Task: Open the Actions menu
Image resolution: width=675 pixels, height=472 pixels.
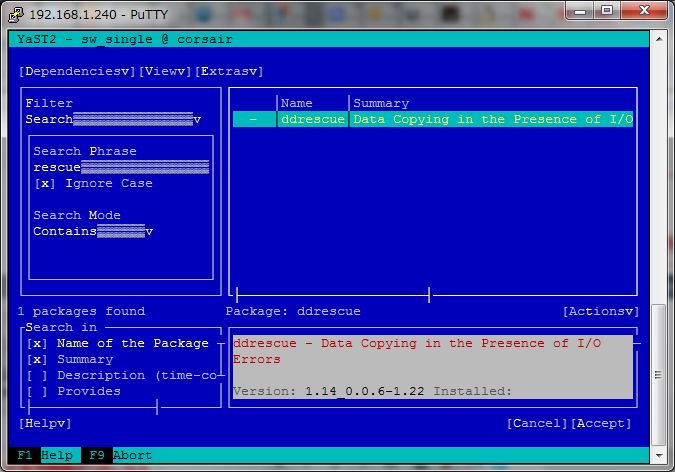Action: 601,311
